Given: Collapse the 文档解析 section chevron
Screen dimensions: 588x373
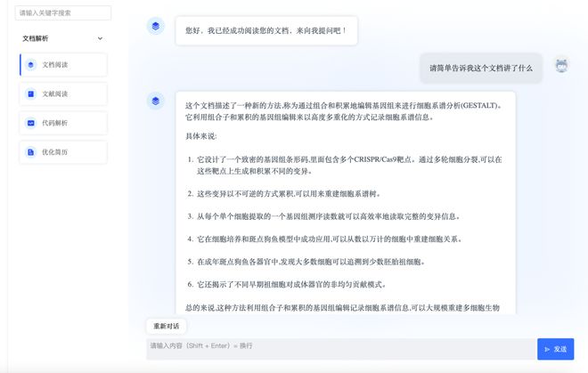Looking at the screenshot, I should tap(100, 38).
